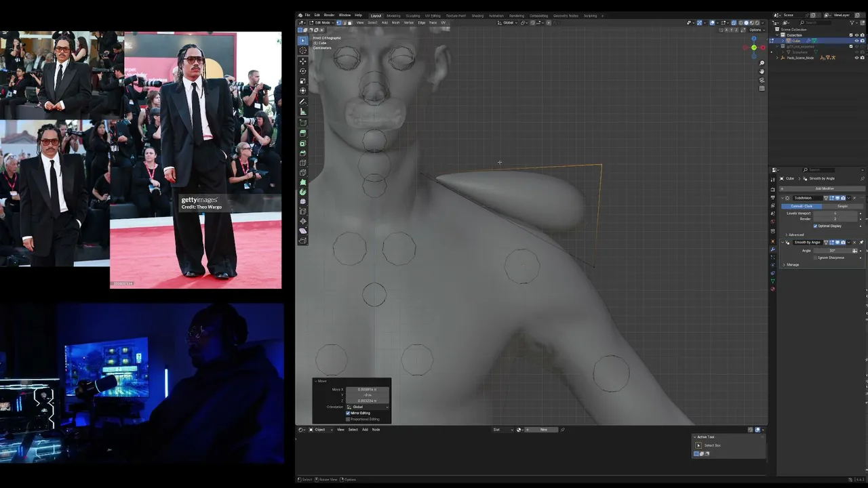Image resolution: width=868 pixels, height=488 pixels.
Task: Activate the Move tool
Action: pyautogui.click(x=303, y=61)
